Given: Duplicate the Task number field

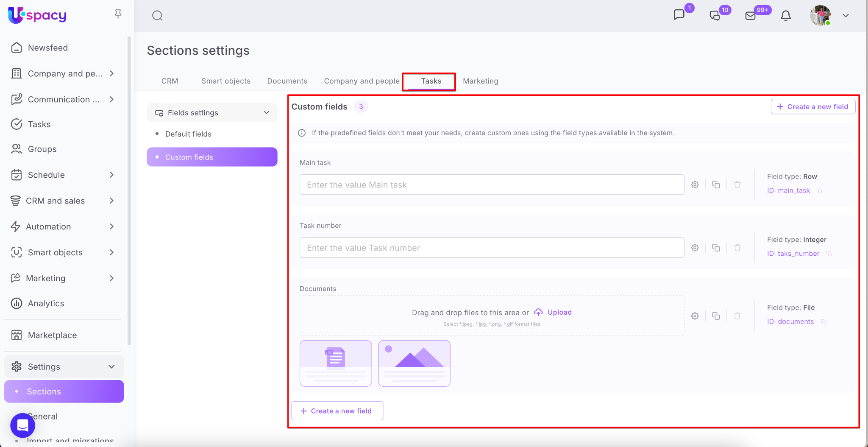Looking at the screenshot, I should tap(716, 248).
